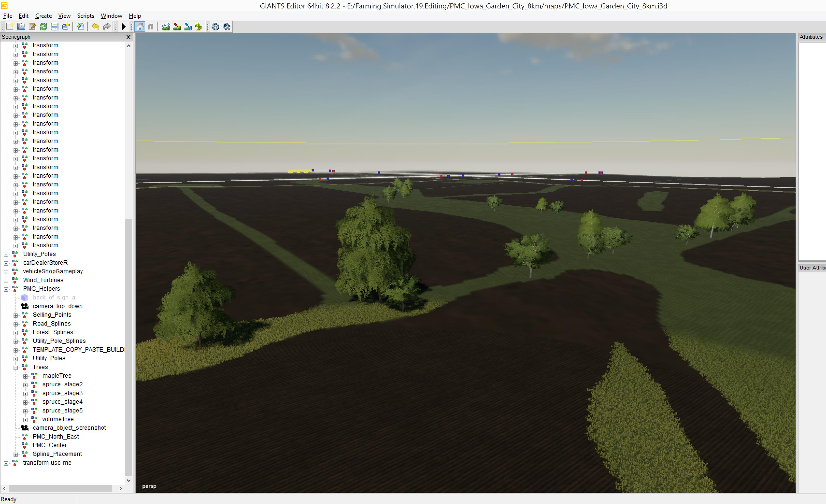This screenshot has height=504, width=826.
Task: Expand the Road_Splines node
Action: pyautogui.click(x=16, y=324)
